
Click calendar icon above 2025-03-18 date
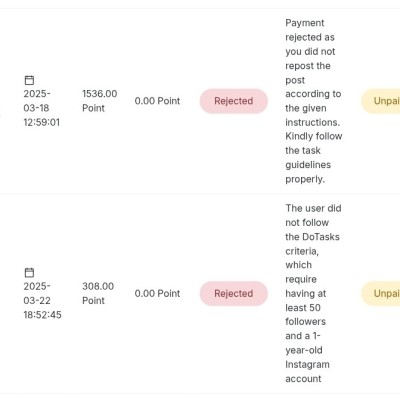point(29,80)
